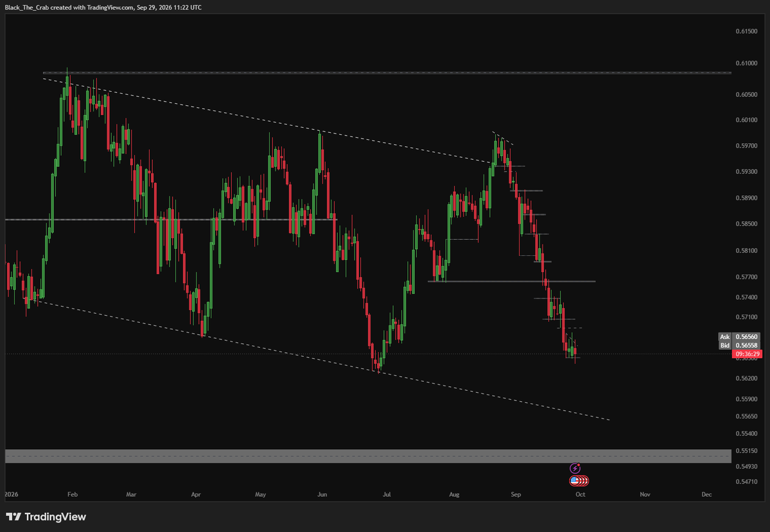Click the gray shaded zone near 0.55150

tap(368, 456)
